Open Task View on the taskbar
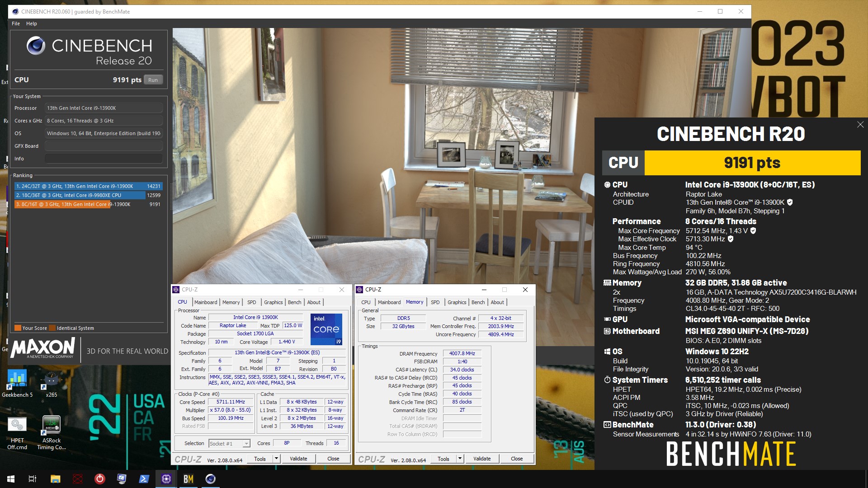Viewport: 868px width, 488px height. pyautogui.click(x=33, y=479)
